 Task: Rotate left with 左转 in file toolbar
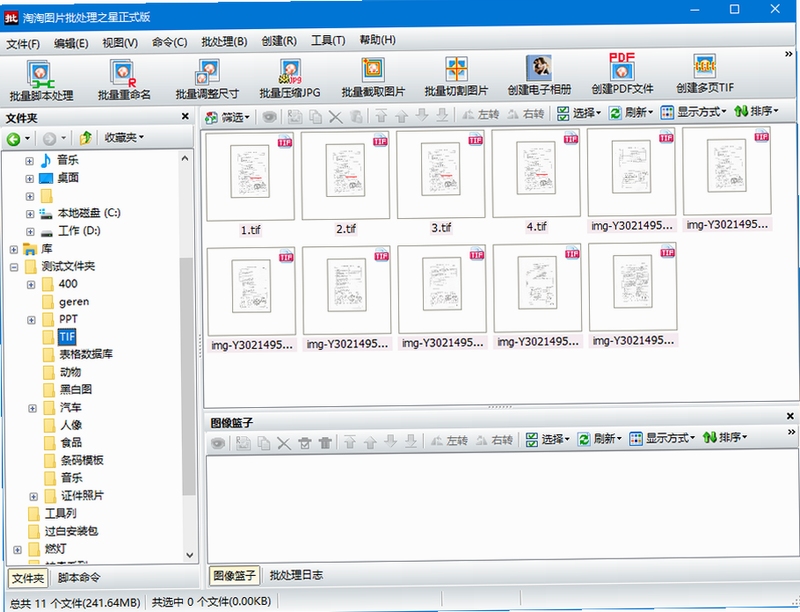pos(480,115)
